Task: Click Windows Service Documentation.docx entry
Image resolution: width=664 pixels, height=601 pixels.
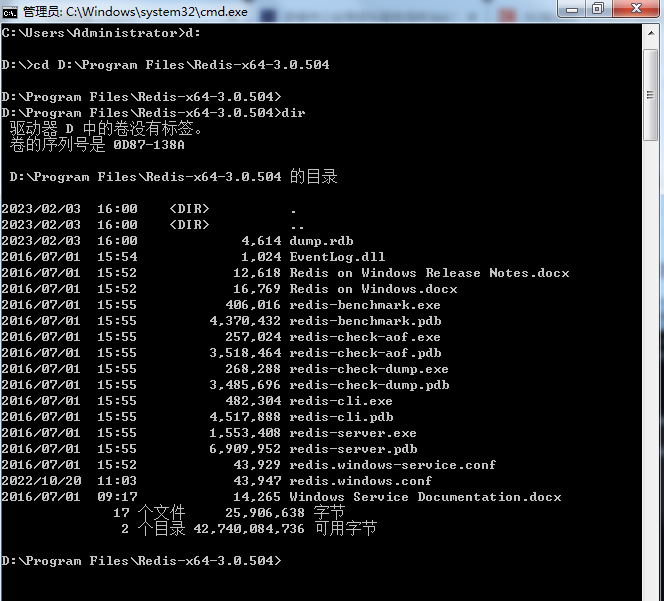Action: [x=426, y=497]
